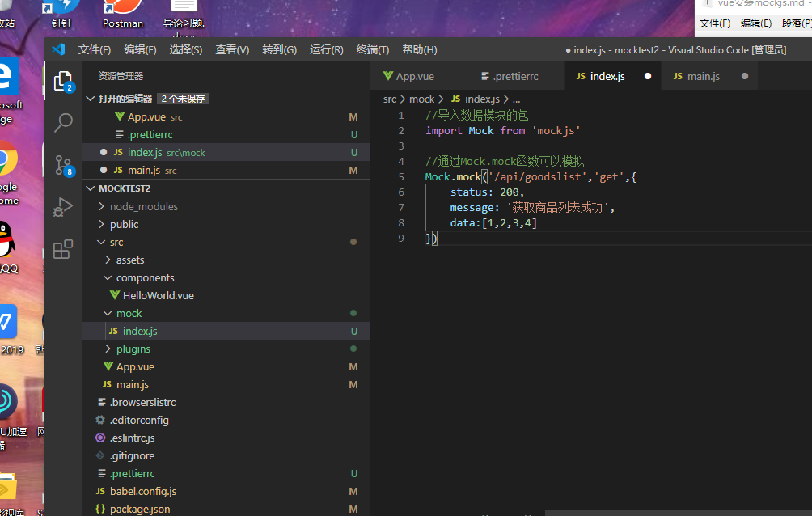
Task: Open the 查看(V) menu
Action: pos(232,49)
